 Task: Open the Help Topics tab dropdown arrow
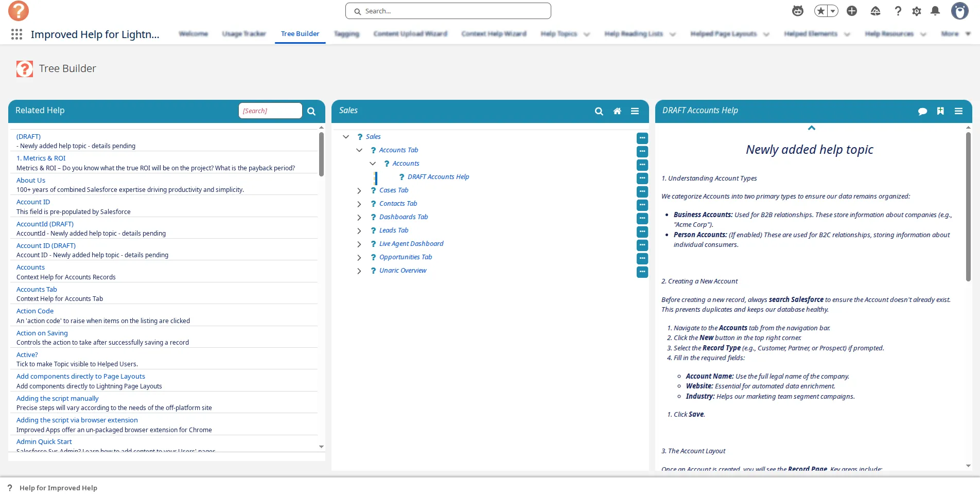point(586,34)
